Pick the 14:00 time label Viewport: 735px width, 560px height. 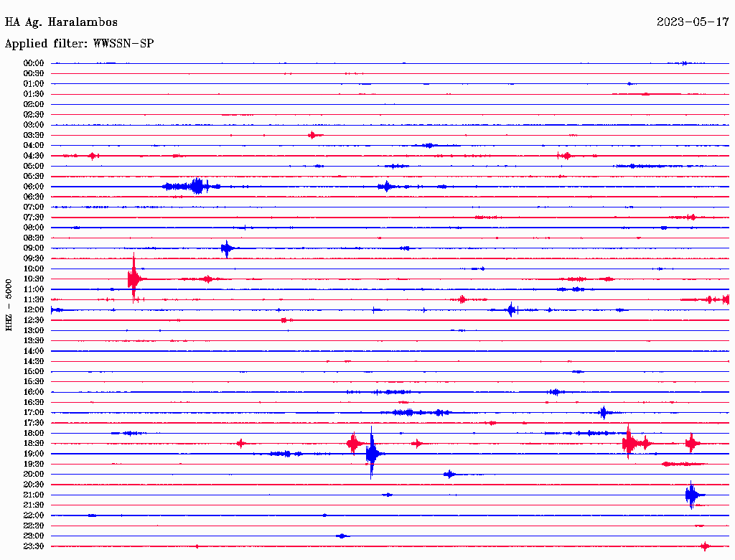34,351
